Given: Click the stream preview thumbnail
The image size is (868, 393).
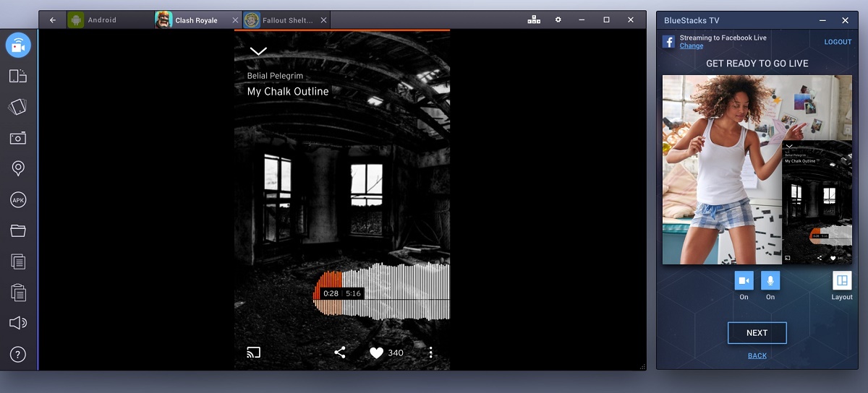Looking at the screenshot, I should tap(757, 170).
